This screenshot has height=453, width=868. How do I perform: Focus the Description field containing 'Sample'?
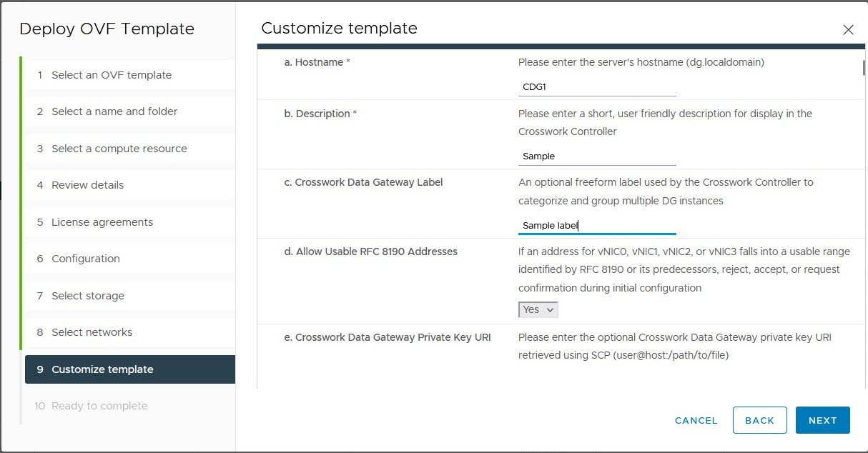pyautogui.click(x=597, y=155)
